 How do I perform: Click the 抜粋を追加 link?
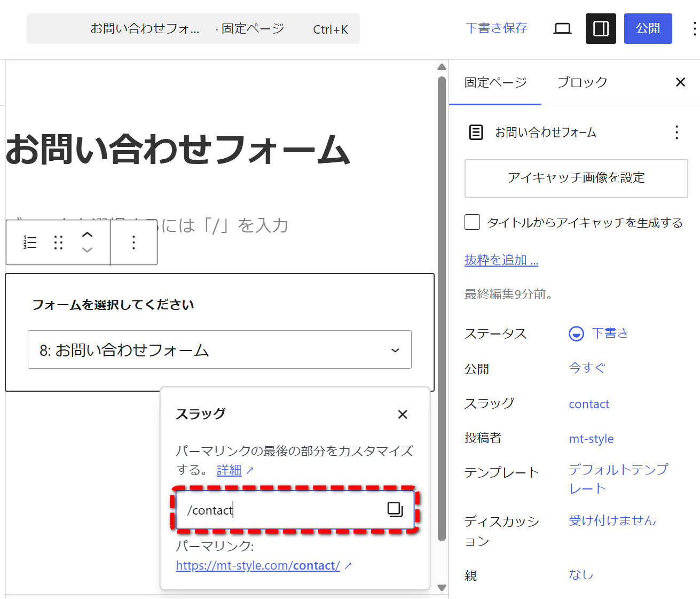(501, 260)
